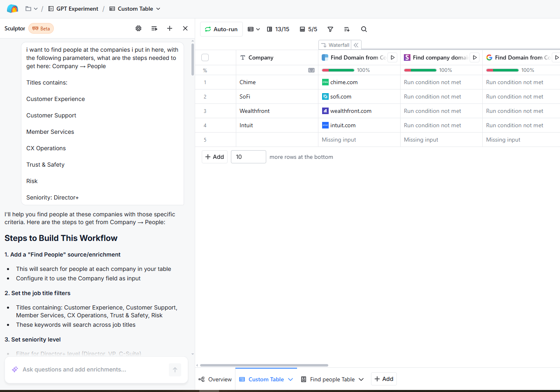Image resolution: width=560 pixels, height=392 pixels.
Task: Click the horizontal table scrollbar
Action: click(x=264, y=365)
